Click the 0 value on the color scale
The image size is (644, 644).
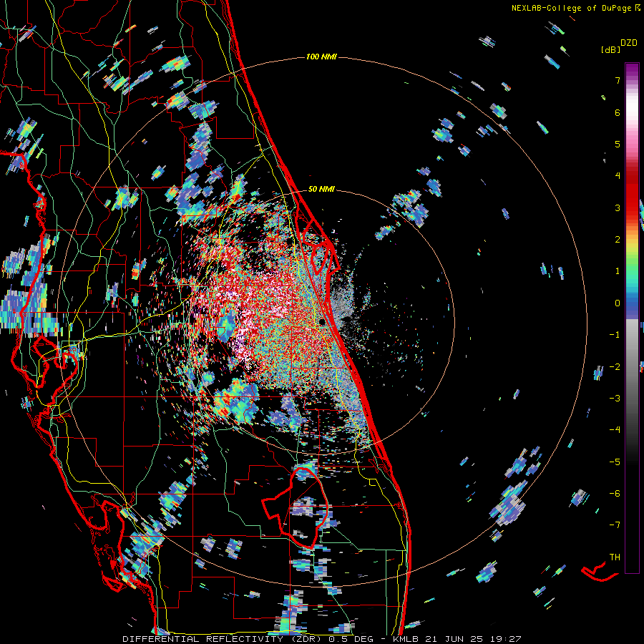[x=618, y=303]
